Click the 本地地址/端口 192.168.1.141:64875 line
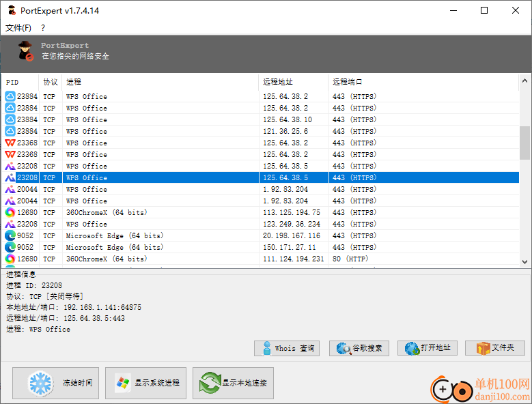 pos(74,307)
